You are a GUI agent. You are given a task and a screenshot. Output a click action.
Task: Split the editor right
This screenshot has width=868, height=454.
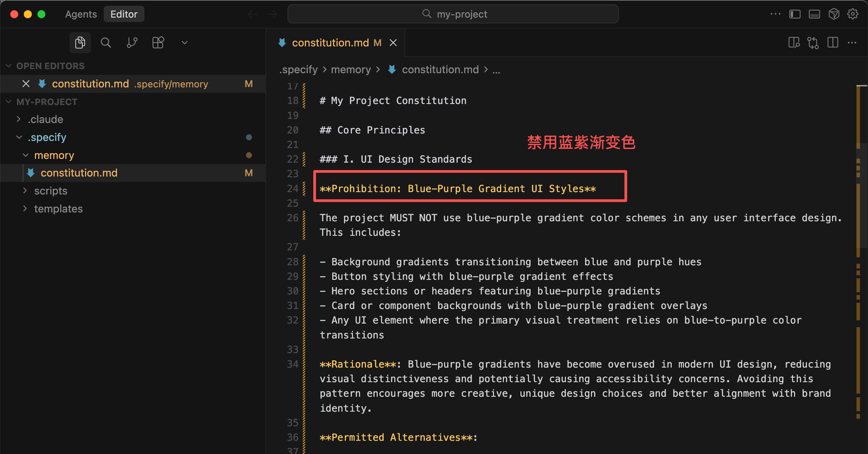tap(833, 43)
